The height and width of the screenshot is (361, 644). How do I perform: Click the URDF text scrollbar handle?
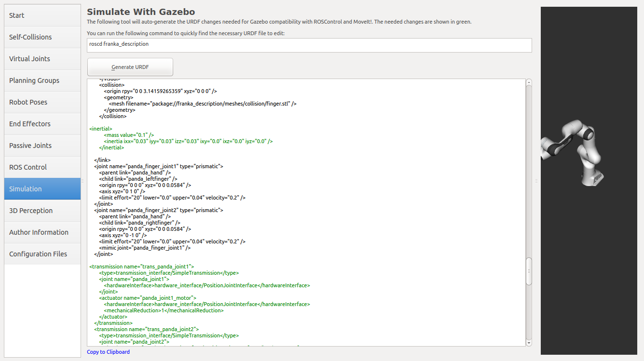pos(529,271)
